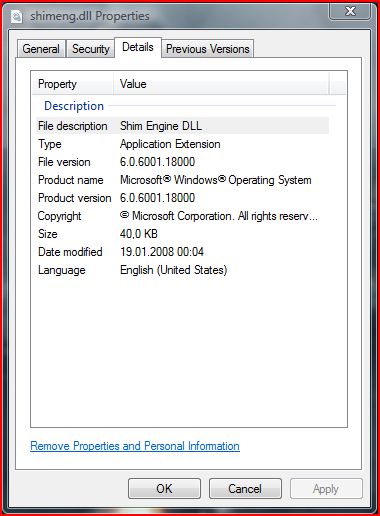
Task: Click the Cancel button
Action: tap(245, 489)
